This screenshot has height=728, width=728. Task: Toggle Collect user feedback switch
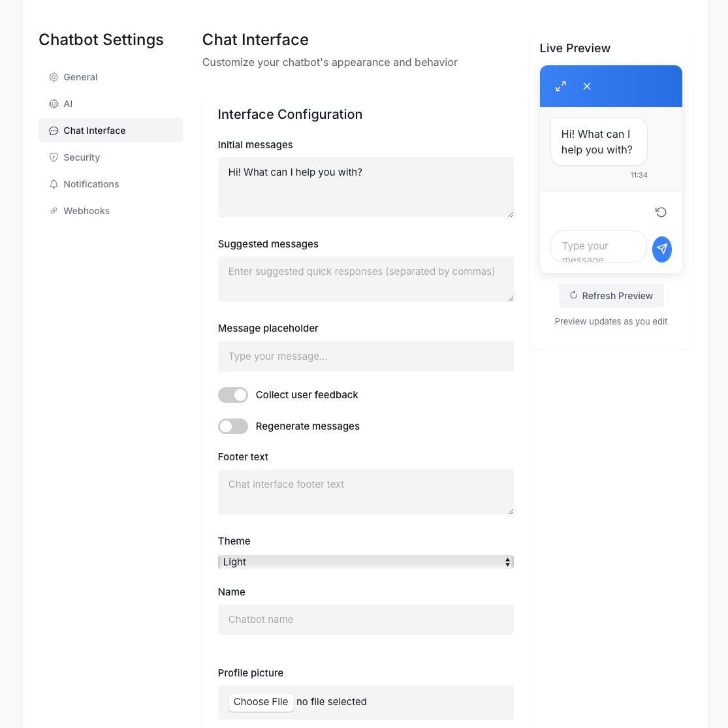click(233, 395)
